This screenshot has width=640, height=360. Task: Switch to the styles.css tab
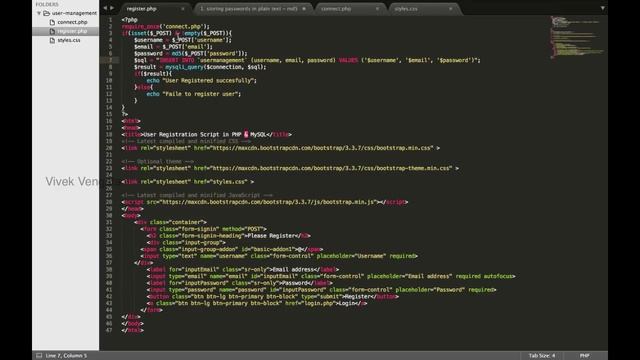[406, 9]
